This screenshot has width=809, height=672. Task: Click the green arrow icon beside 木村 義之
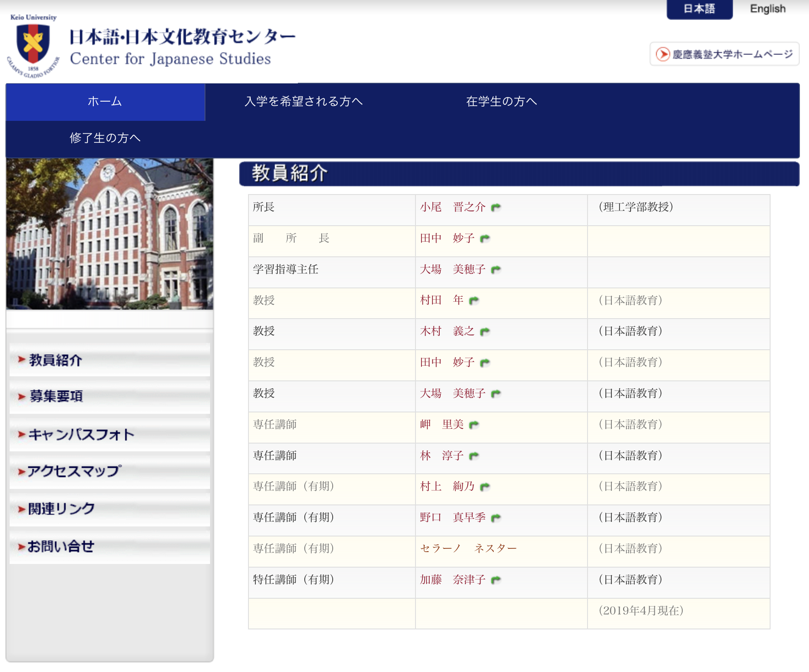(x=485, y=331)
